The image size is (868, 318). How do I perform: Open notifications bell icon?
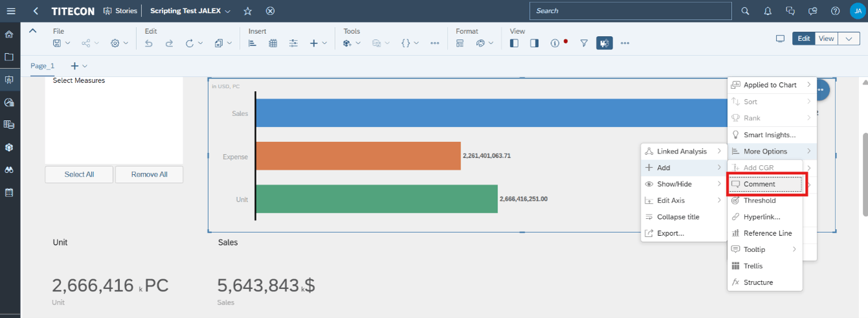click(768, 11)
